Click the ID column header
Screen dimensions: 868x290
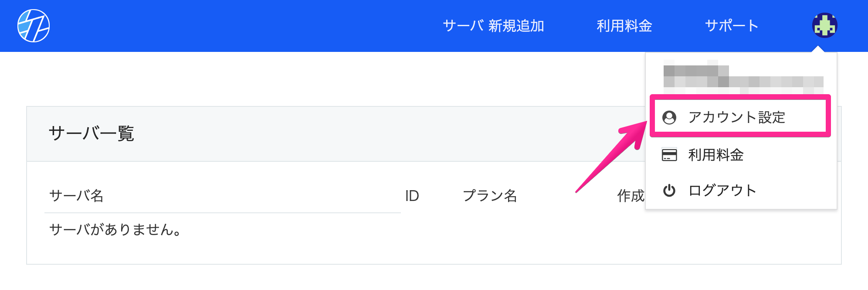[412, 196]
